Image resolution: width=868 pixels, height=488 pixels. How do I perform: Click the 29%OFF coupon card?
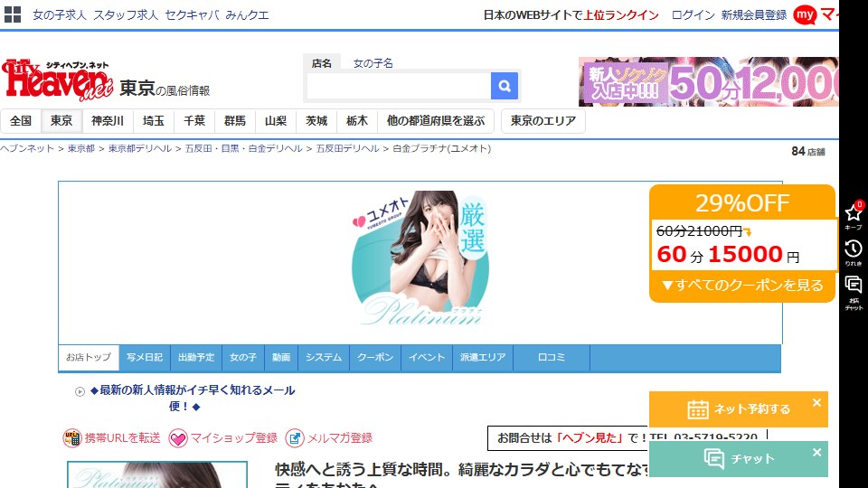click(742, 243)
